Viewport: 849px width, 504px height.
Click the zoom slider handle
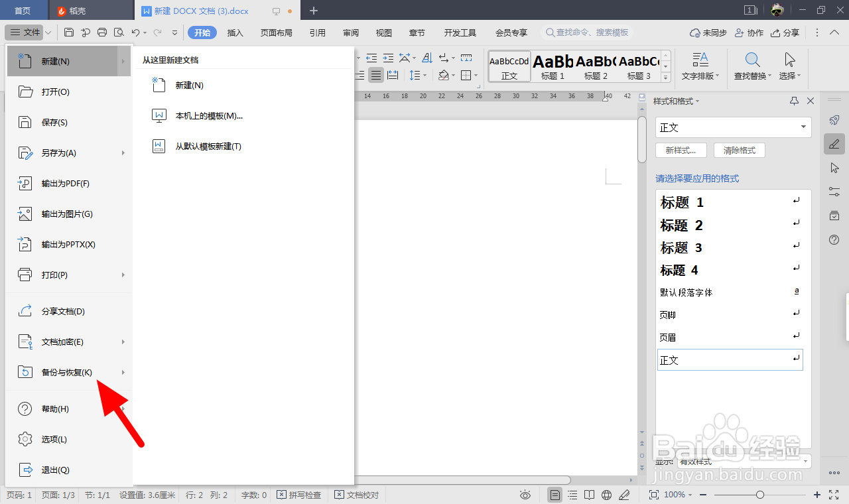[760, 495]
